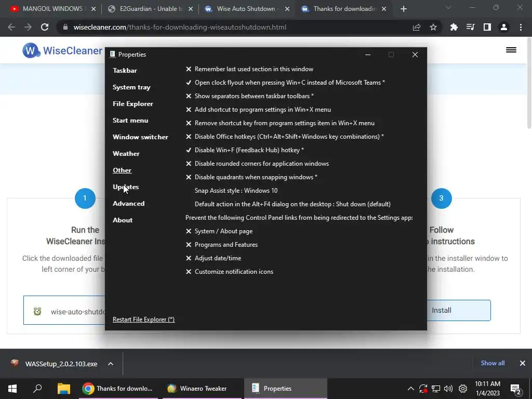Select the Start menu section

point(130,121)
